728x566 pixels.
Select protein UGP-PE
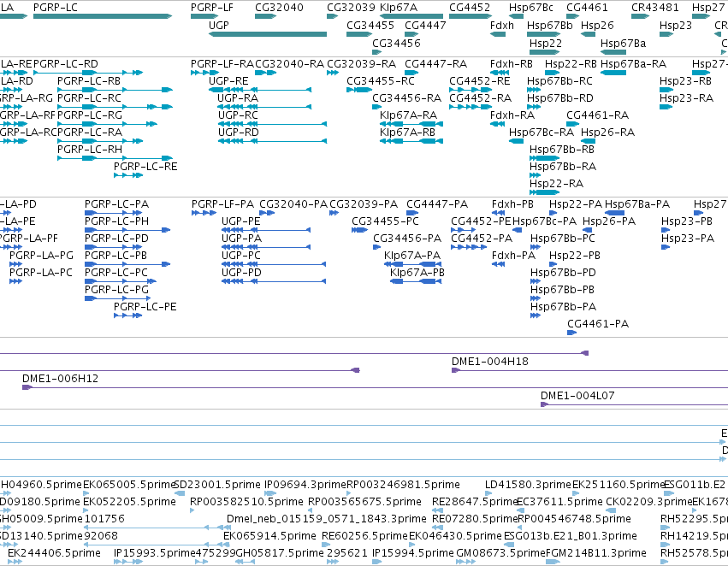241,221
